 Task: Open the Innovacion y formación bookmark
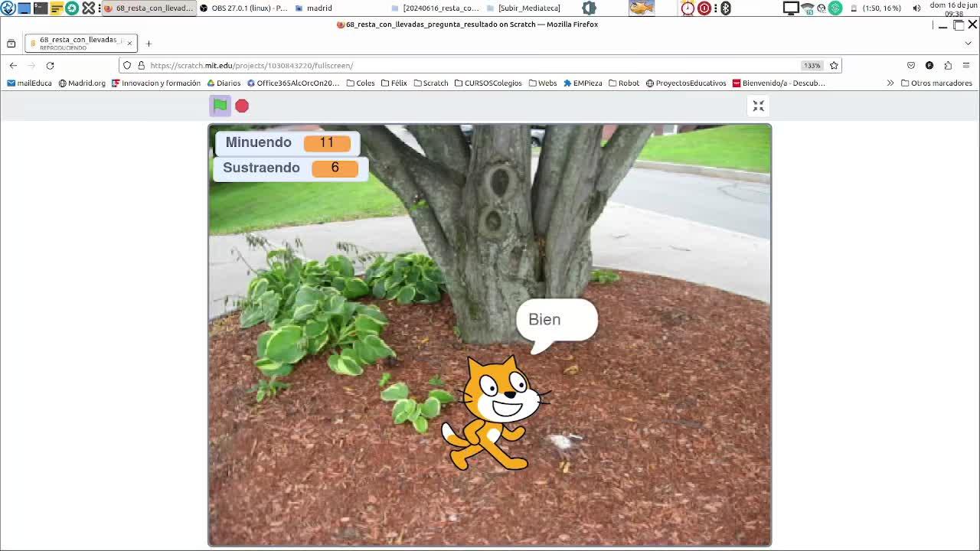coord(156,83)
